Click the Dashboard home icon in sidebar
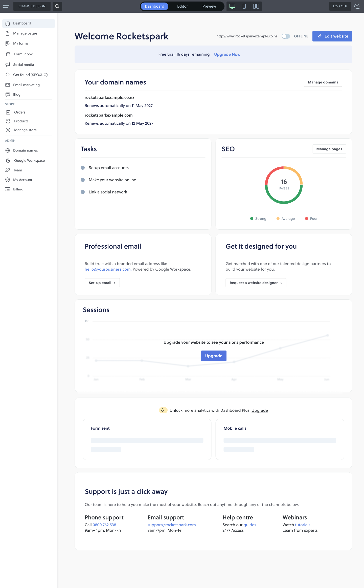Image resolution: width=364 pixels, height=588 pixels. (x=8, y=23)
